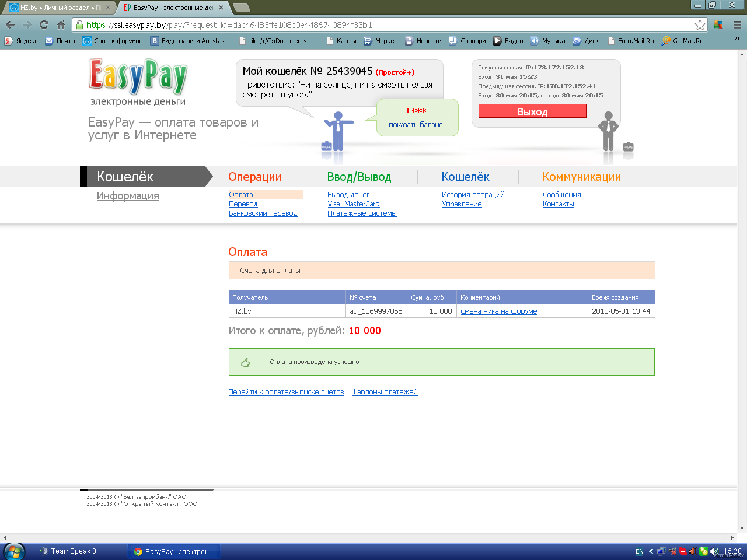Screen dimensions: 747x560
Task: Close the EasyPay tab
Action: (x=221, y=8)
